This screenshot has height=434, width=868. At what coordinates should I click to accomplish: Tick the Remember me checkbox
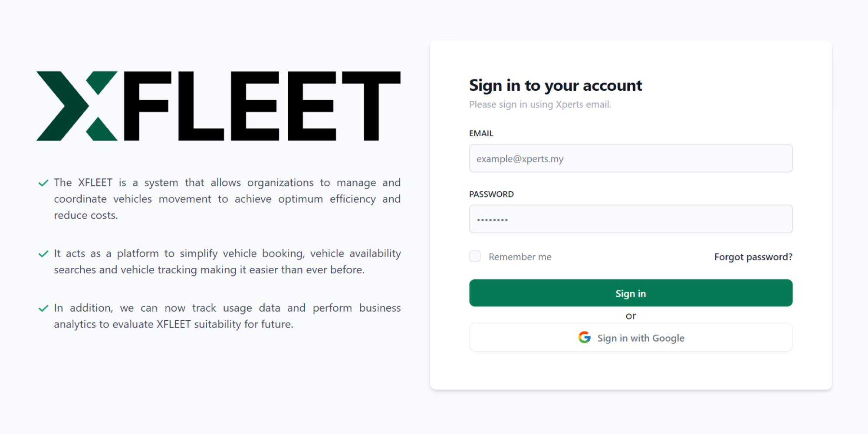tap(475, 256)
